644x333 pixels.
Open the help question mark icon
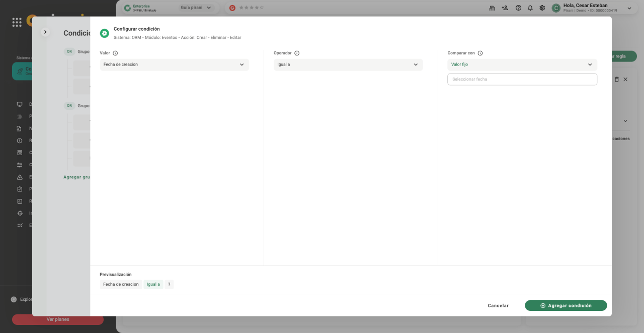(x=518, y=8)
